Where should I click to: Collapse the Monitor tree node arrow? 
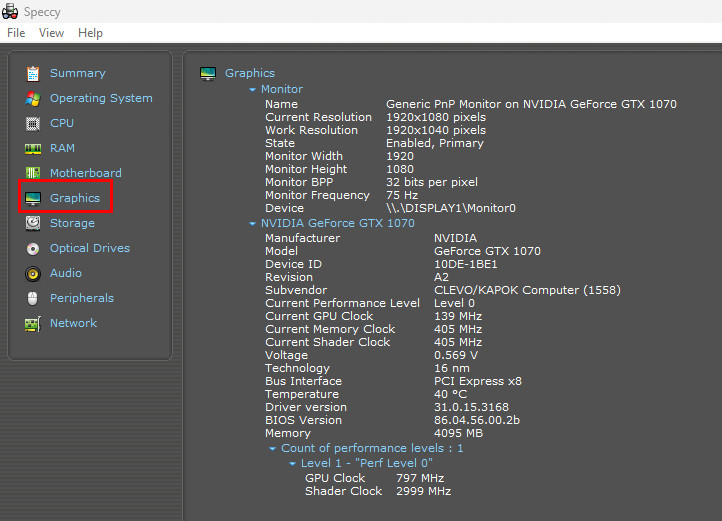pos(252,90)
